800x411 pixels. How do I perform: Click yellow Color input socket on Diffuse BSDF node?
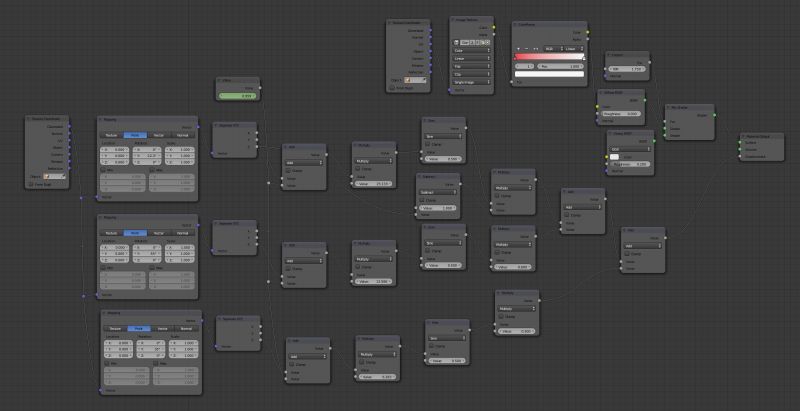597,107
